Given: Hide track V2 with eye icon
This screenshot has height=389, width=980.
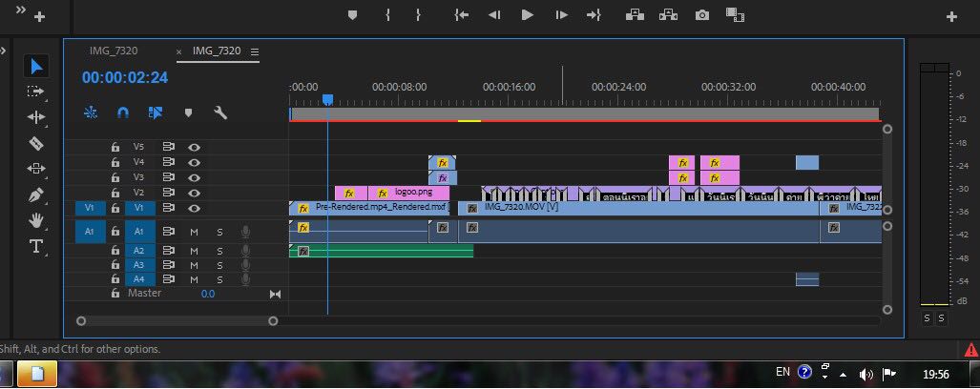Looking at the screenshot, I should [195, 193].
